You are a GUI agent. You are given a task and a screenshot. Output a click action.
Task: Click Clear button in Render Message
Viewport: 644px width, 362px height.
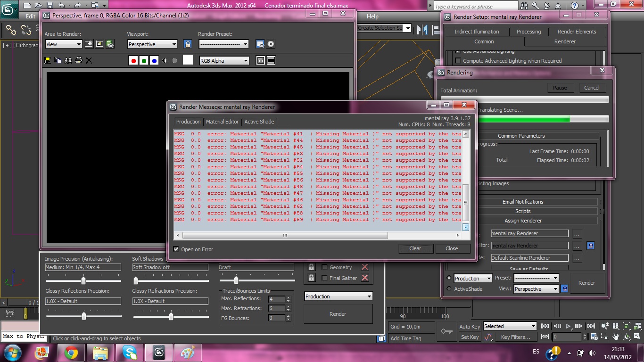click(x=415, y=248)
